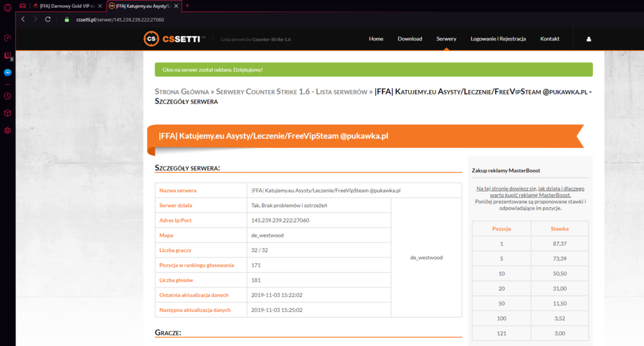Click ranking position value 171
The image size is (644, 346).
(256, 265)
